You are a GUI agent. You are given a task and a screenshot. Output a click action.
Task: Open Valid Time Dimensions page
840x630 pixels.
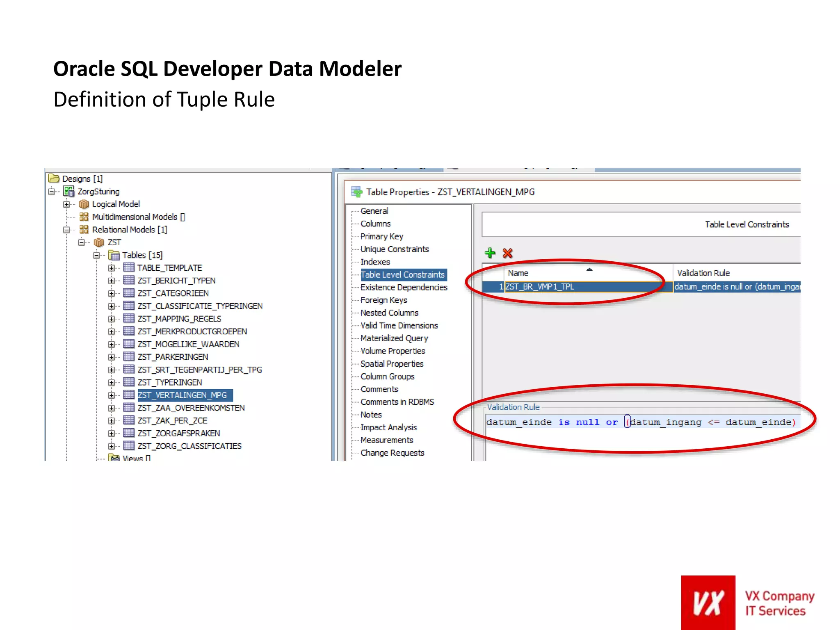[x=399, y=325]
